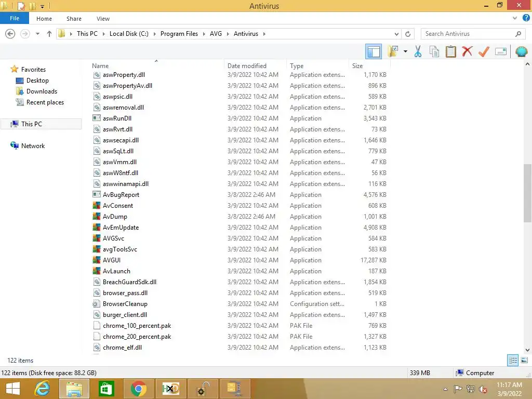Go back with the Back arrow button

pos(10,34)
